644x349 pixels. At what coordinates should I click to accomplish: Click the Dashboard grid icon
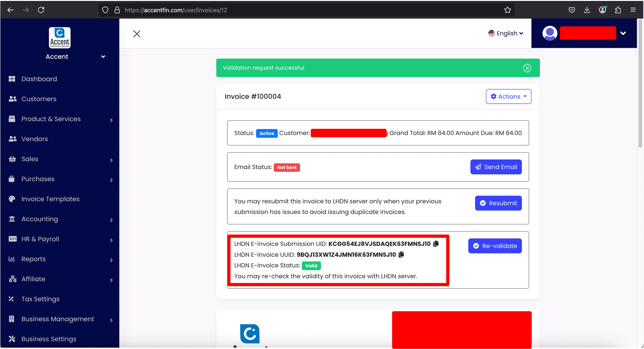pos(12,79)
